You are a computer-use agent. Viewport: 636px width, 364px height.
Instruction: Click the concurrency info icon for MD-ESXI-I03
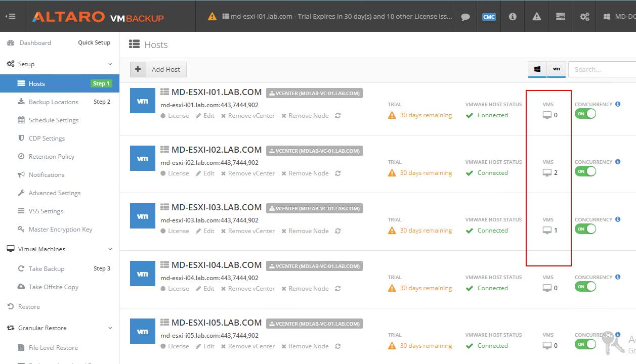618,219
